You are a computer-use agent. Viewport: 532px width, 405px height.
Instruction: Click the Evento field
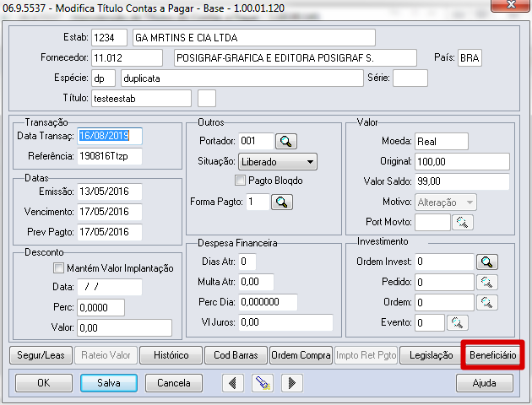click(x=430, y=322)
